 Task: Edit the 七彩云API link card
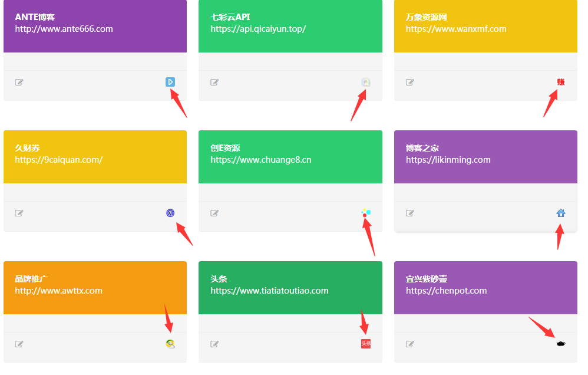coord(214,83)
